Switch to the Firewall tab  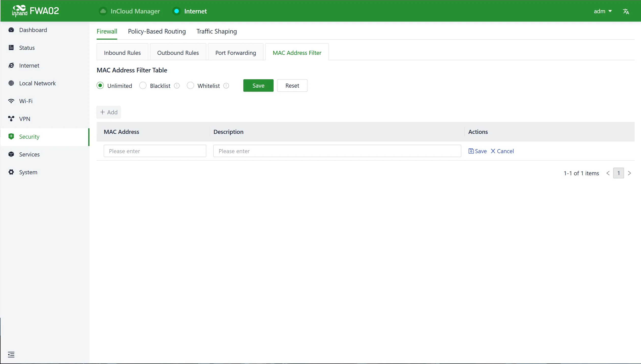107,31
